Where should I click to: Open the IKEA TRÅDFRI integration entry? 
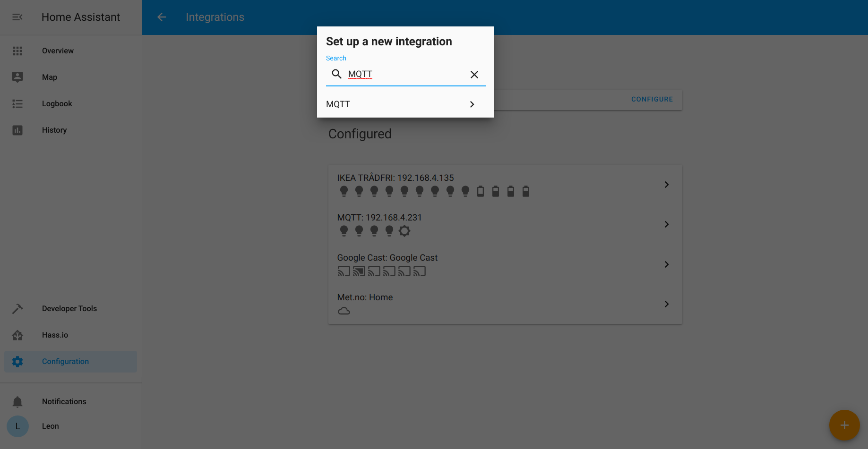tap(505, 185)
